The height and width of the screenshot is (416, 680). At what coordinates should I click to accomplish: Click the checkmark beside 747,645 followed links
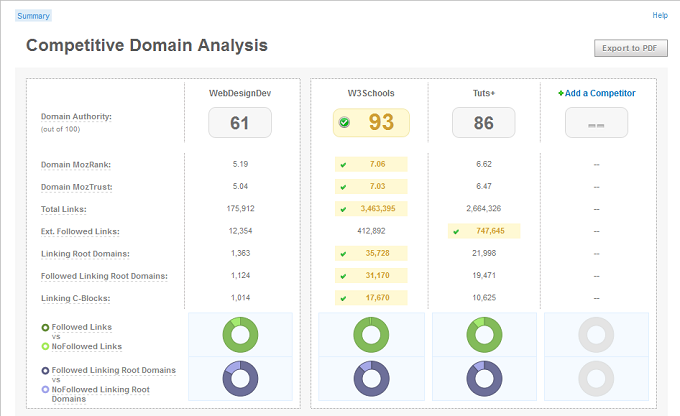tap(456, 232)
